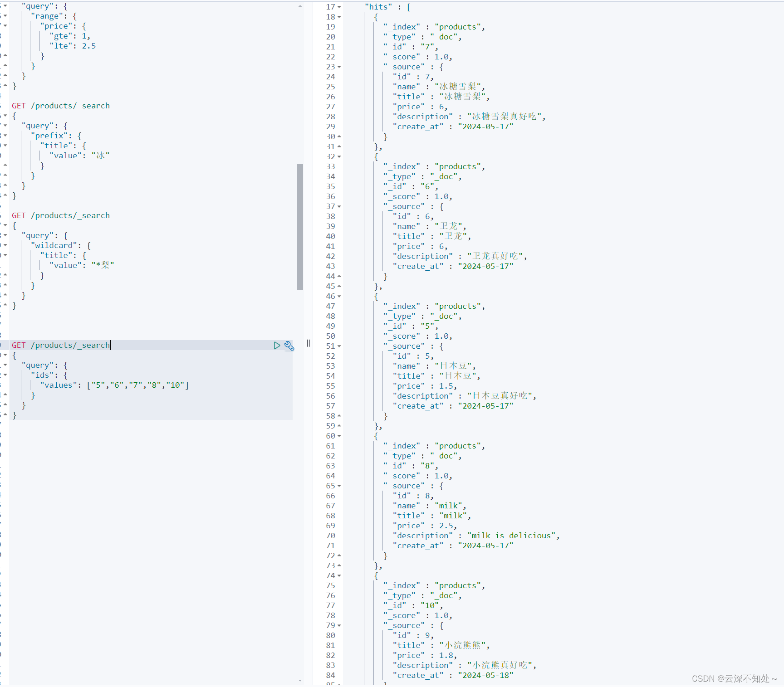Click the "_id" : "10" response line

click(x=413, y=606)
